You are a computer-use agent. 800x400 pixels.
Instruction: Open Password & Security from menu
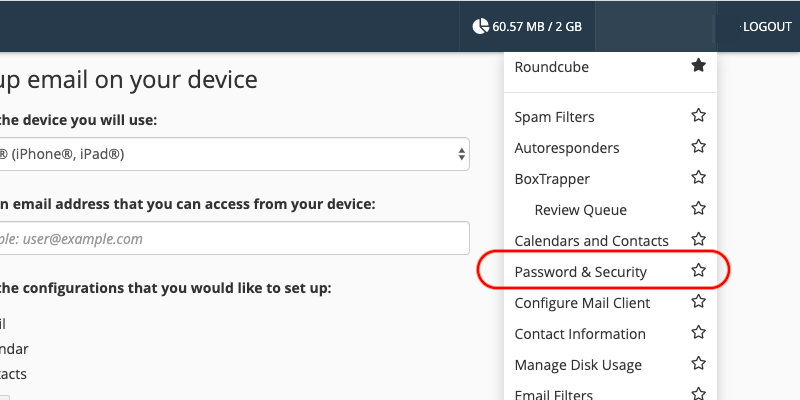pyautogui.click(x=581, y=272)
